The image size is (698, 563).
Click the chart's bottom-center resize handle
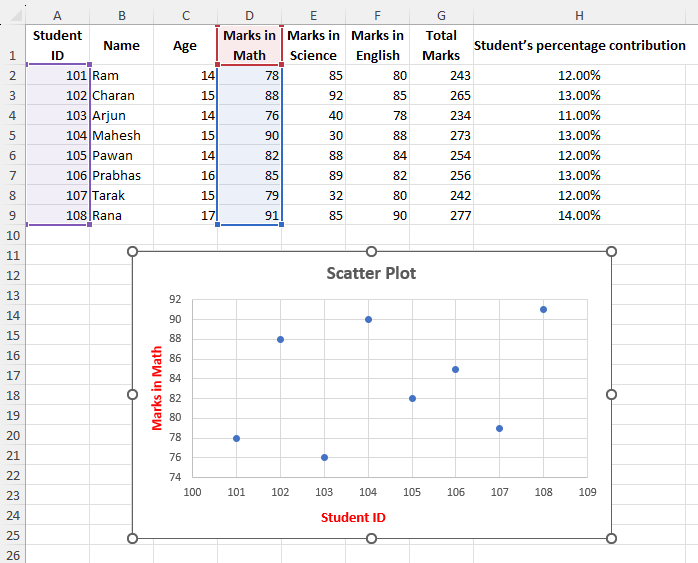tap(371, 538)
